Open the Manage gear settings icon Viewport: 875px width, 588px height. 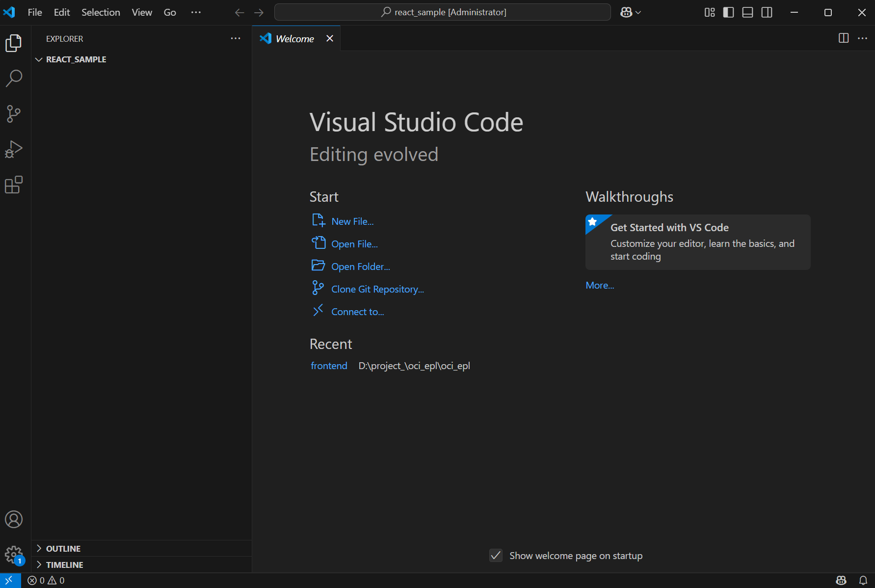click(14, 555)
